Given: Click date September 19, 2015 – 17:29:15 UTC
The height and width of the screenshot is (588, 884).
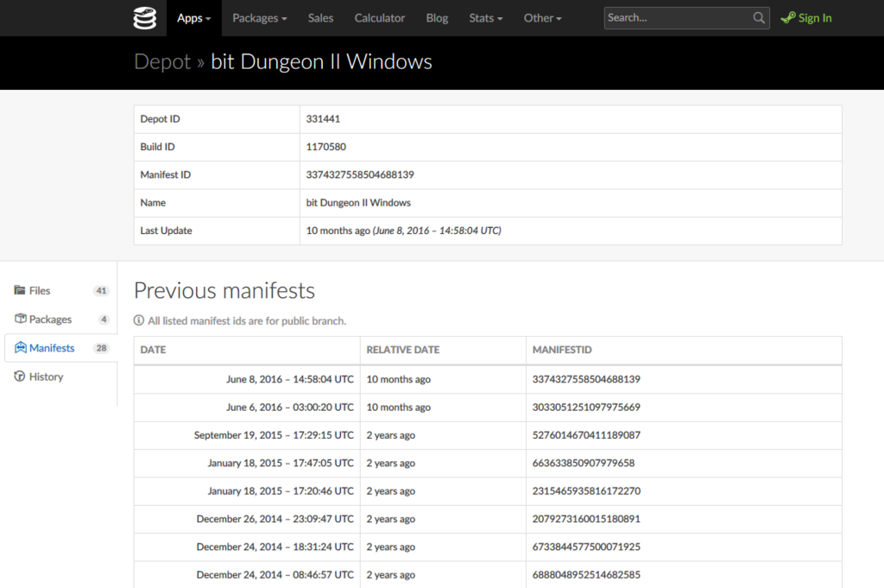Looking at the screenshot, I should click(x=274, y=435).
